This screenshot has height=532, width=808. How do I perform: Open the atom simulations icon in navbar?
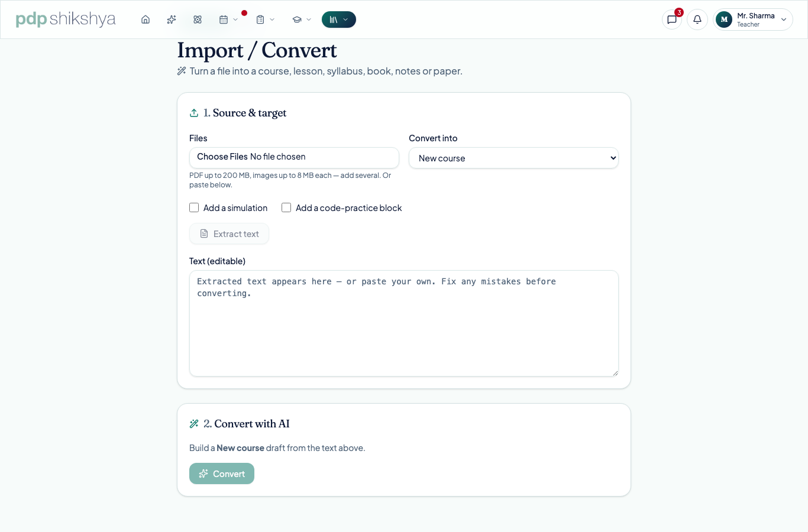(x=198, y=20)
